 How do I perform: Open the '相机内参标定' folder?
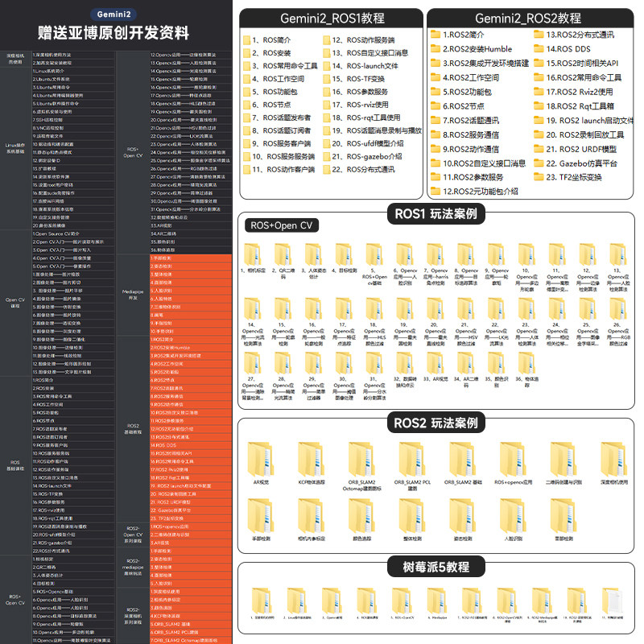point(312,517)
